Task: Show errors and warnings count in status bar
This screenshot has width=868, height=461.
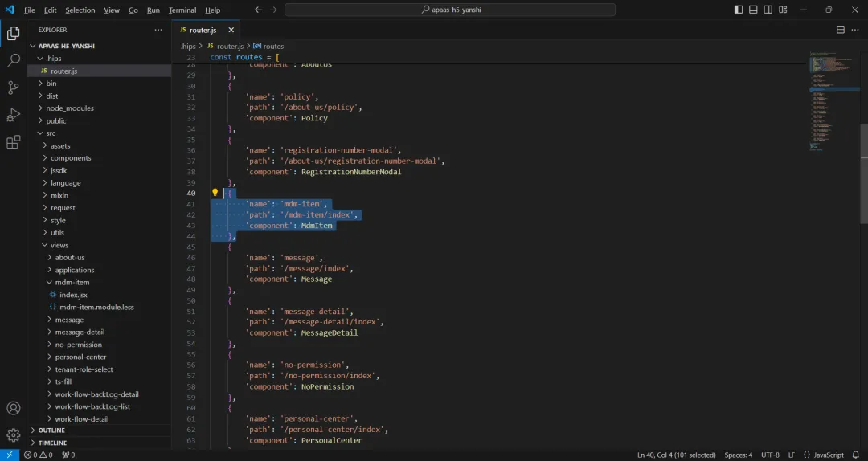Action: click(x=39, y=455)
